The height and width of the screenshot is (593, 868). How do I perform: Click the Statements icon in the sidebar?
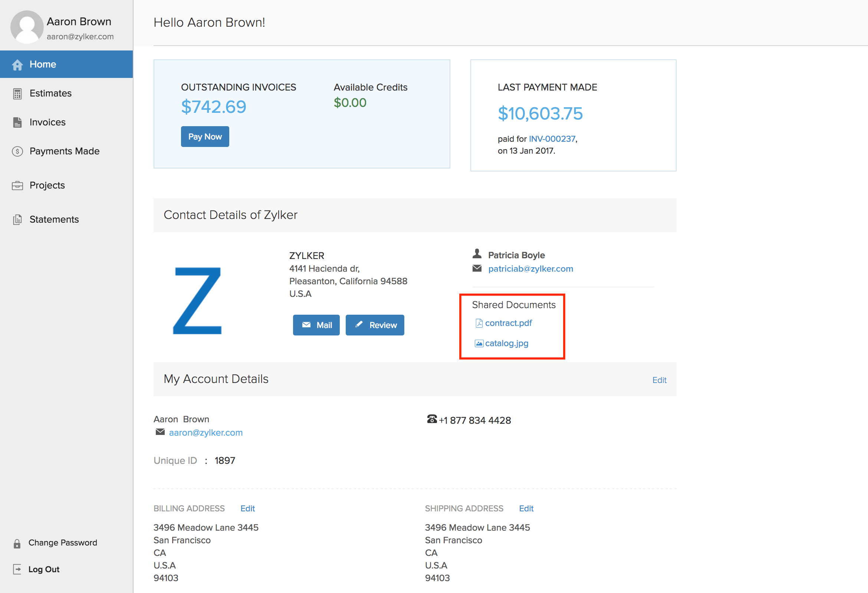(x=17, y=220)
